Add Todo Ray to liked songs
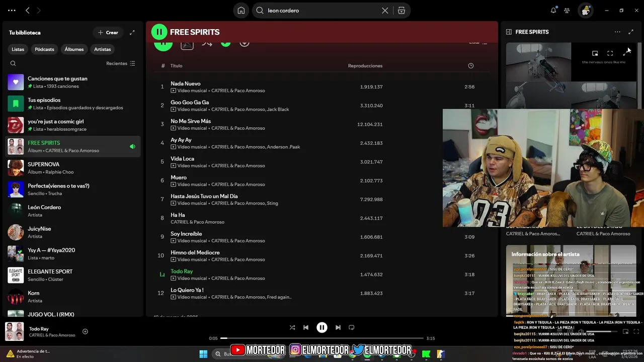The height and width of the screenshot is (362, 644). [x=85, y=331]
